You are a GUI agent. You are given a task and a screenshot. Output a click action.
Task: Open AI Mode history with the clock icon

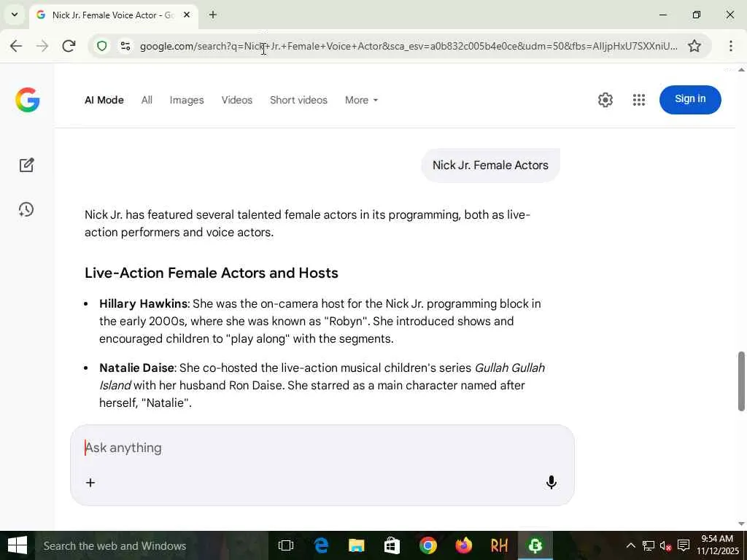pos(26,209)
